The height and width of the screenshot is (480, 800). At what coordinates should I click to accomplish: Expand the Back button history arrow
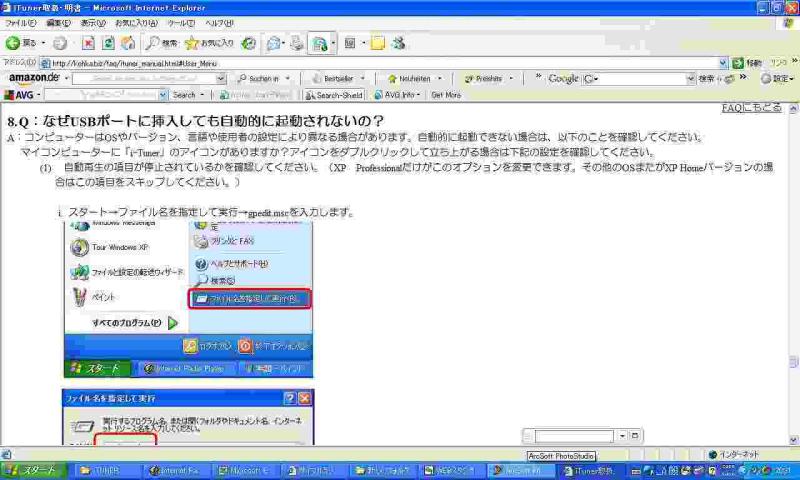(x=43, y=43)
